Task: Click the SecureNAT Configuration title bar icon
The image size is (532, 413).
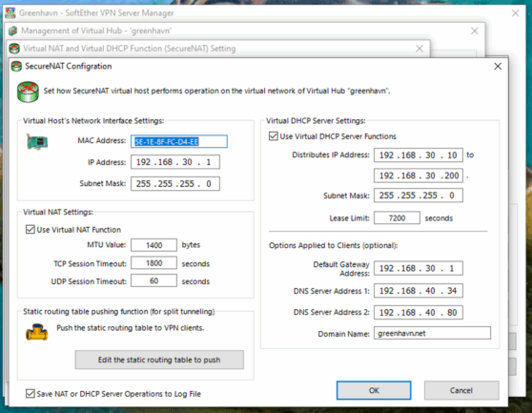Action: tap(16, 66)
